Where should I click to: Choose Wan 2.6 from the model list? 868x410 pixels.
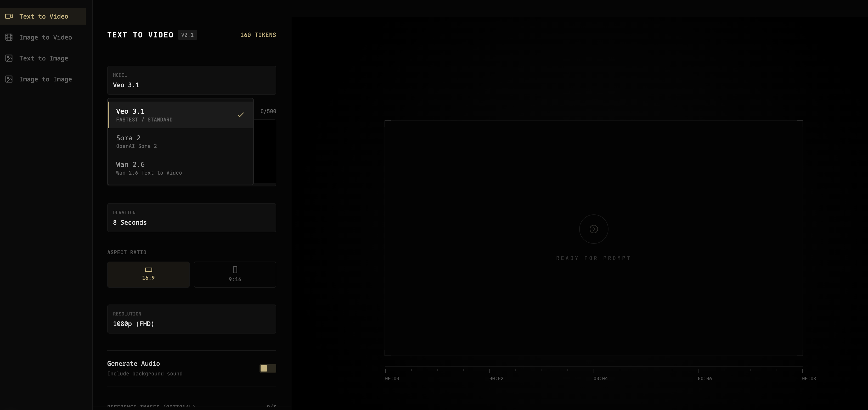pyautogui.click(x=180, y=168)
